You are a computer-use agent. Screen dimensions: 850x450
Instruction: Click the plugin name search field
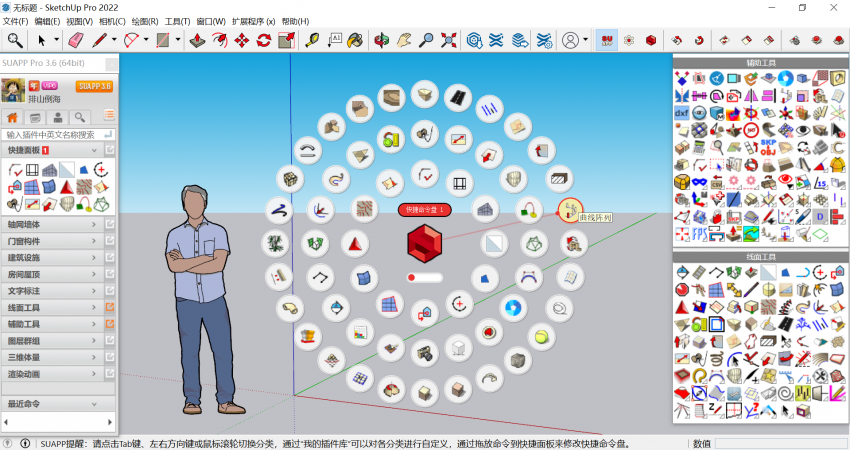click(x=58, y=134)
